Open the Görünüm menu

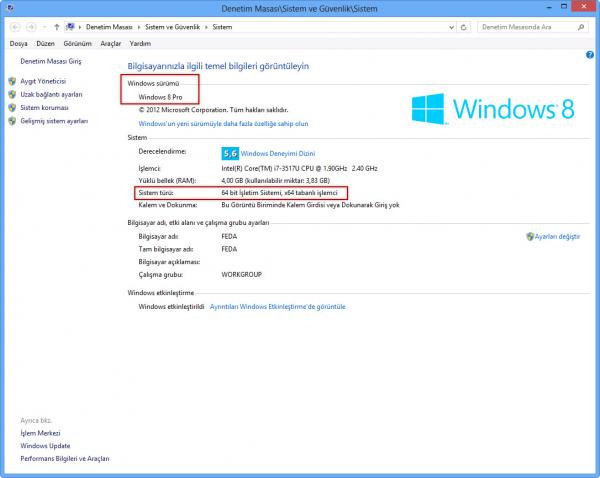(78, 44)
